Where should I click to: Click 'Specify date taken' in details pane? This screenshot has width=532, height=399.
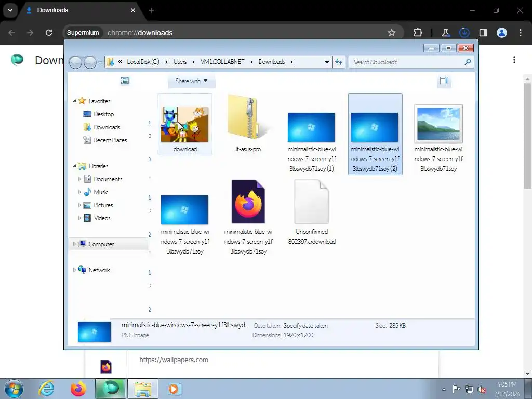pyautogui.click(x=305, y=326)
